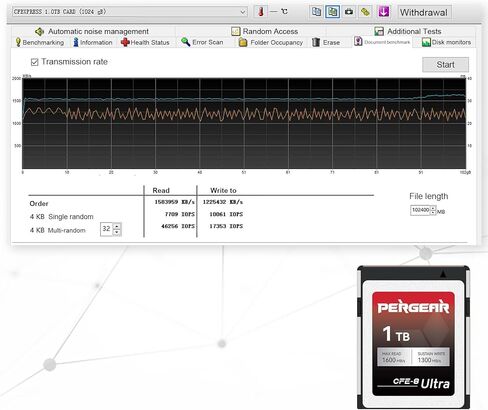Screen dimensions: 488x410
Task: Click the Withdrawal button
Action: [x=423, y=13]
